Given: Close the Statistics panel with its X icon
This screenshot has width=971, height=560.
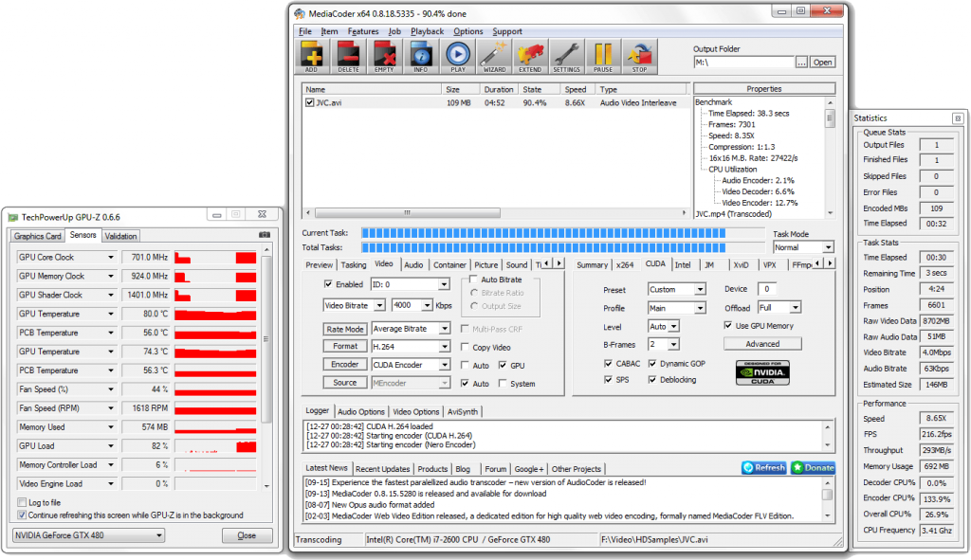Looking at the screenshot, I should point(958,118).
